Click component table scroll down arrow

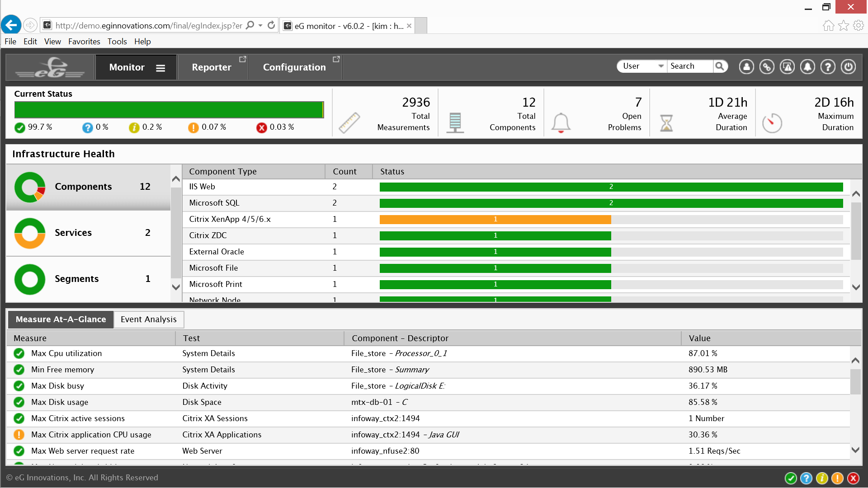click(x=856, y=287)
